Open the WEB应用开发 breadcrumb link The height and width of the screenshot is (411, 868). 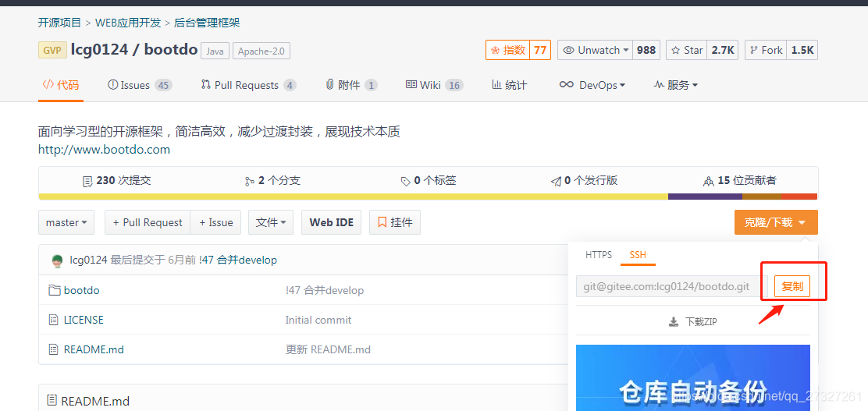coord(128,23)
